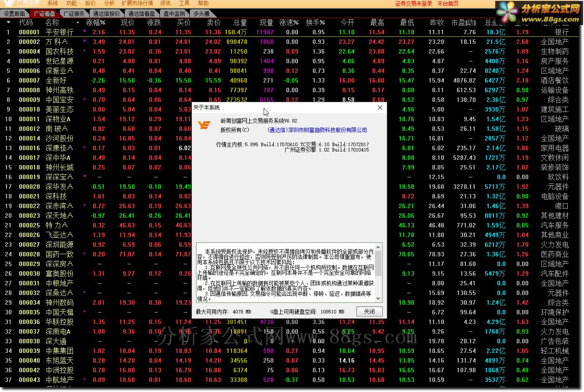This screenshot has height=392, width=584.
Task: Open the 报价 menu
Action: pos(90,3)
